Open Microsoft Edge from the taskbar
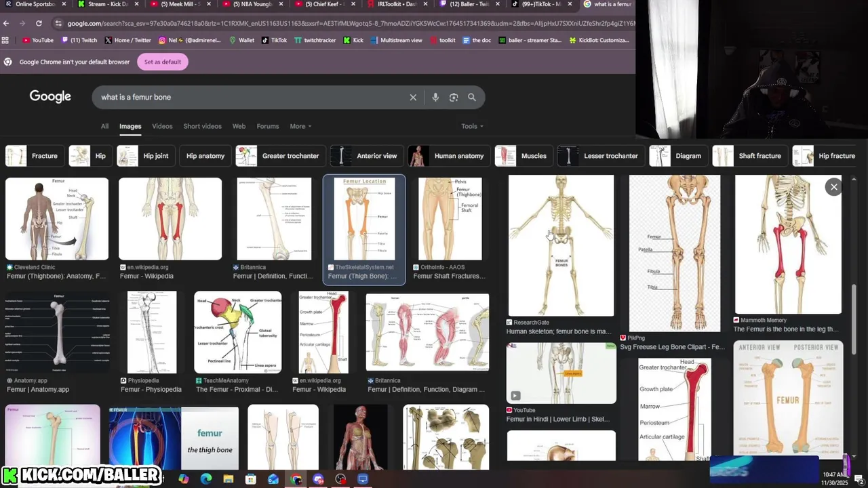 [206, 479]
